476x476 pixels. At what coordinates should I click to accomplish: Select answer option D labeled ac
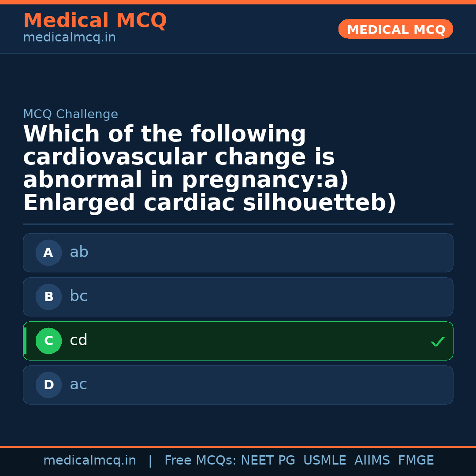(x=238, y=385)
